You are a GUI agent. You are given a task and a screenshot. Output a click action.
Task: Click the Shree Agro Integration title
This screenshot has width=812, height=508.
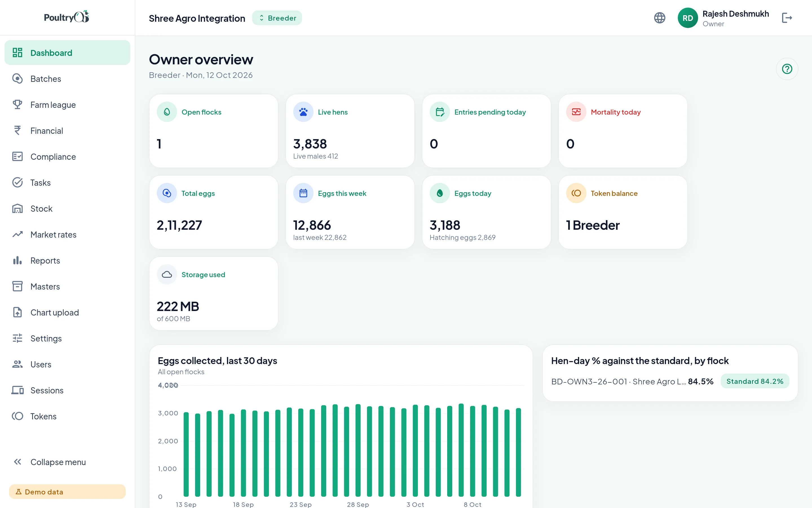tap(197, 18)
